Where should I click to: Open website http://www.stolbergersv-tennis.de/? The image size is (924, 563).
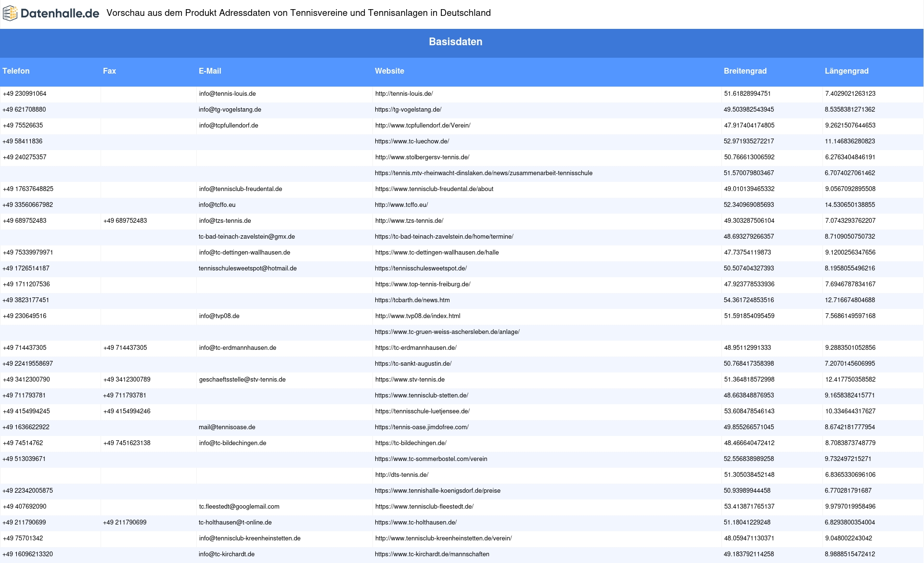[422, 157]
